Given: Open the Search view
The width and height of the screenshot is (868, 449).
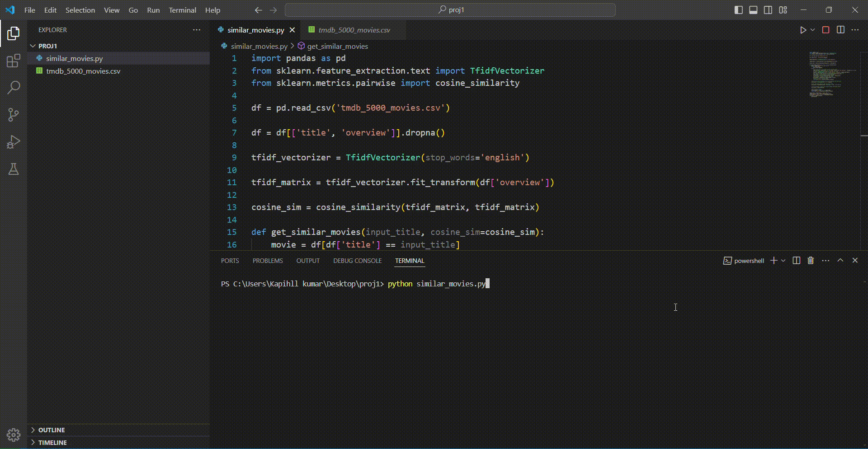Looking at the screenshot, I should pyautogui.click(x=14, y=88).
